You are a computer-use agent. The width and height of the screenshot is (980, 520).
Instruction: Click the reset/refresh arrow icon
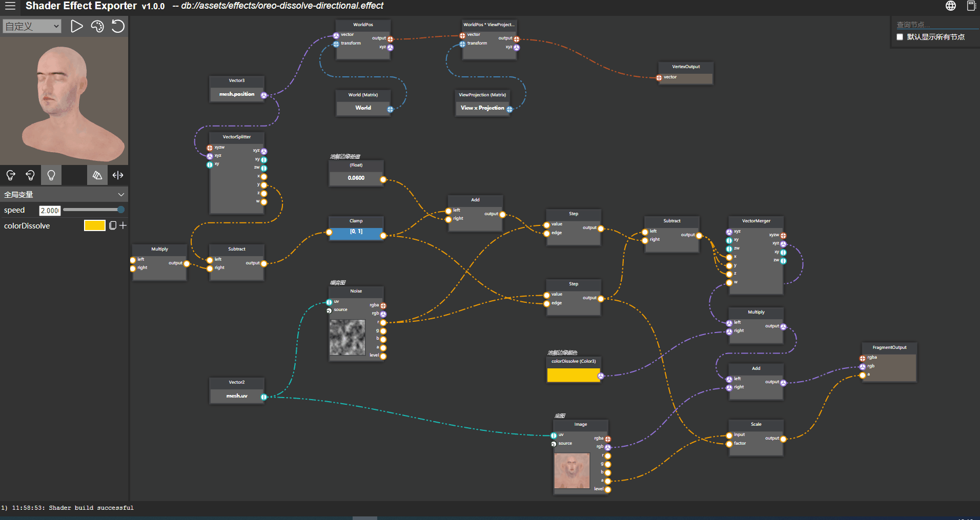[118, 26]
